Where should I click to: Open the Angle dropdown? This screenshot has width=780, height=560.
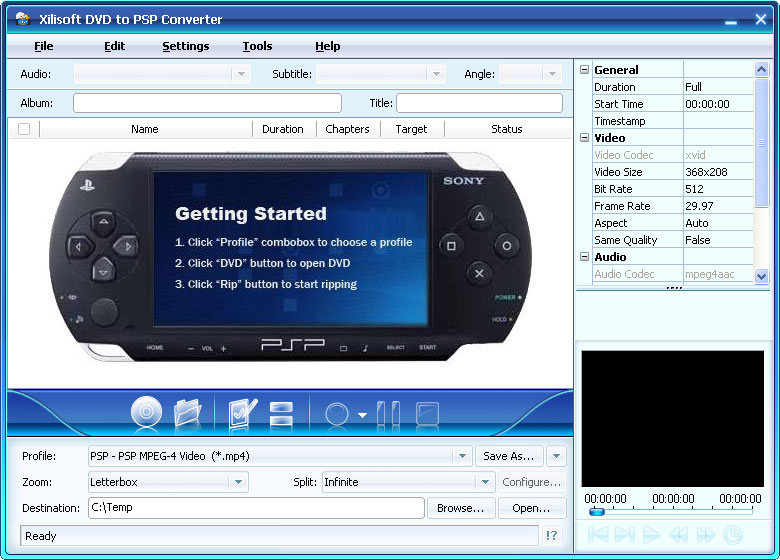click(x=552, y=74)
